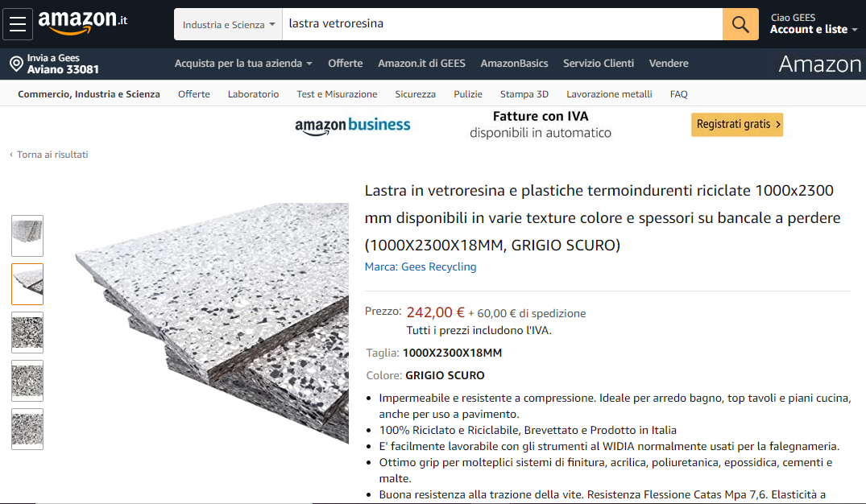Click the Registrati gratis button
The height and width of the screenshot is (504, 866).
(737, 124)
